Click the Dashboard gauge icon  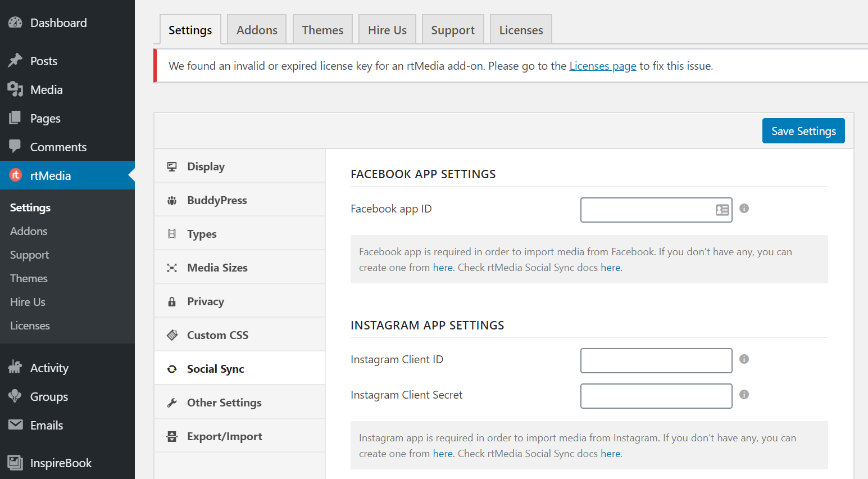(15, 22)
